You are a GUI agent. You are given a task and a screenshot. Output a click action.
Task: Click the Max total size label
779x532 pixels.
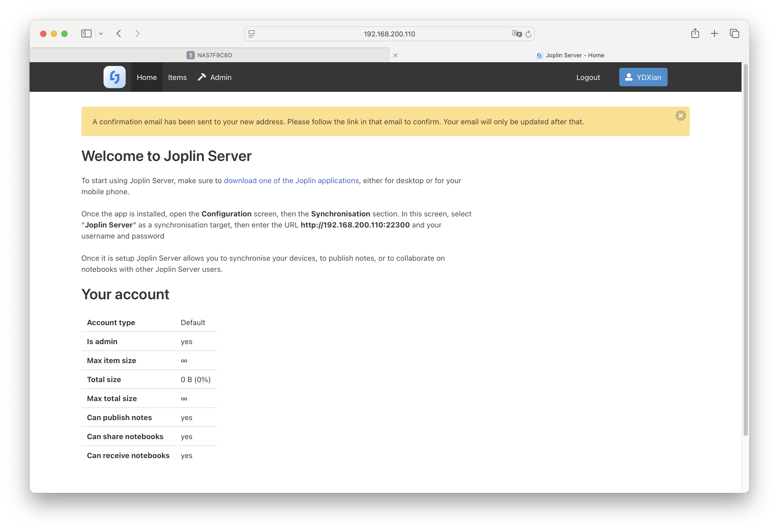point(112,398)
